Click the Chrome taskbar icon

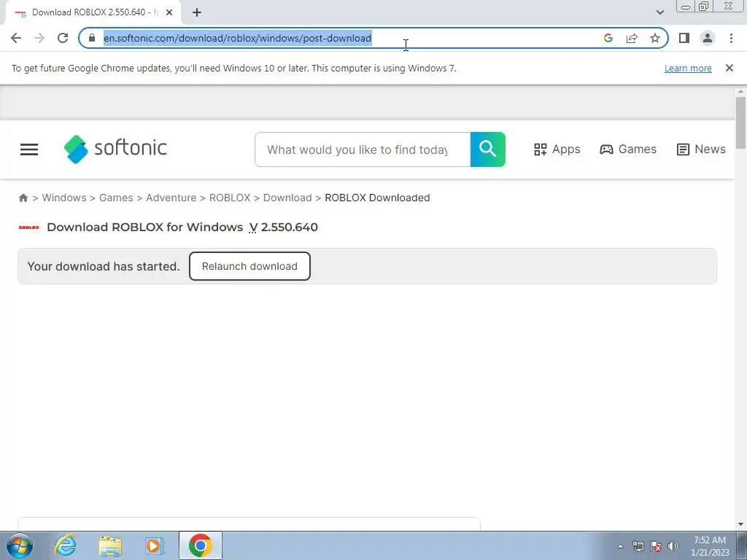pyautogui.click(x=200, y=545)
